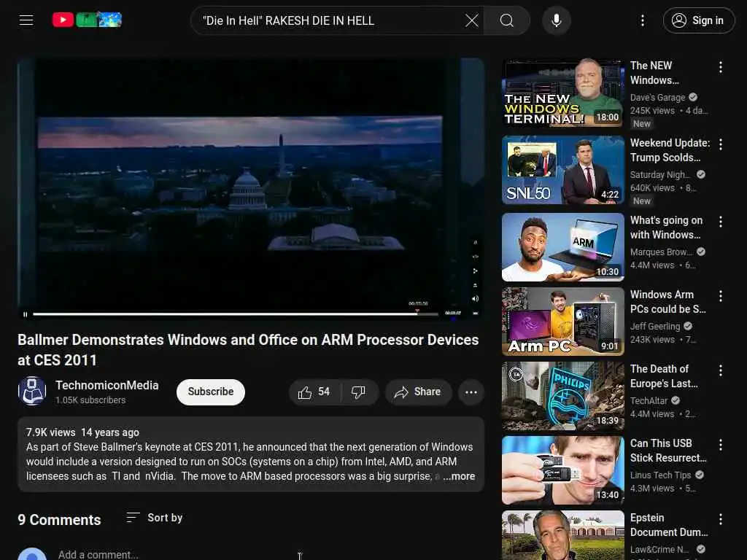Viewport: 747px width, 560px height.
Task: Open options for Windows Arm PCs video
Action: 720,296
